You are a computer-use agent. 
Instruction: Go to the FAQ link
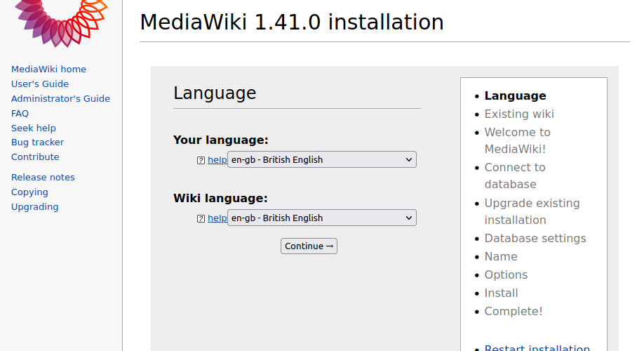click(x=20, y=114)
